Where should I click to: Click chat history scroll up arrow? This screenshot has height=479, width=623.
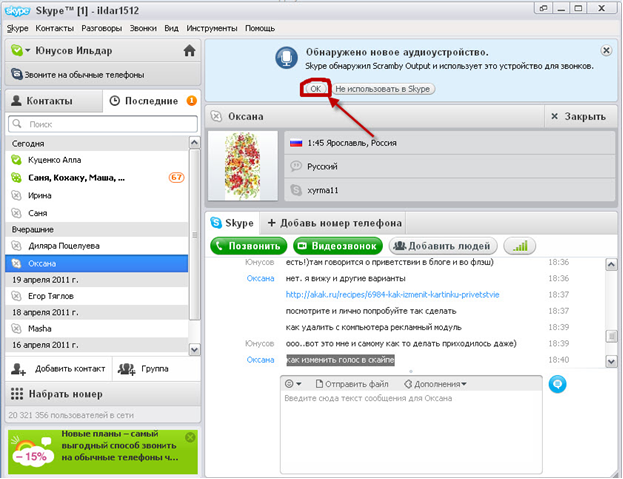click(x=611, y=265)
